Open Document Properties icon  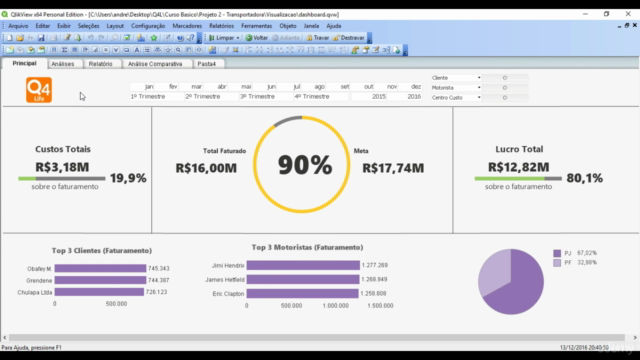coord(366,50)
